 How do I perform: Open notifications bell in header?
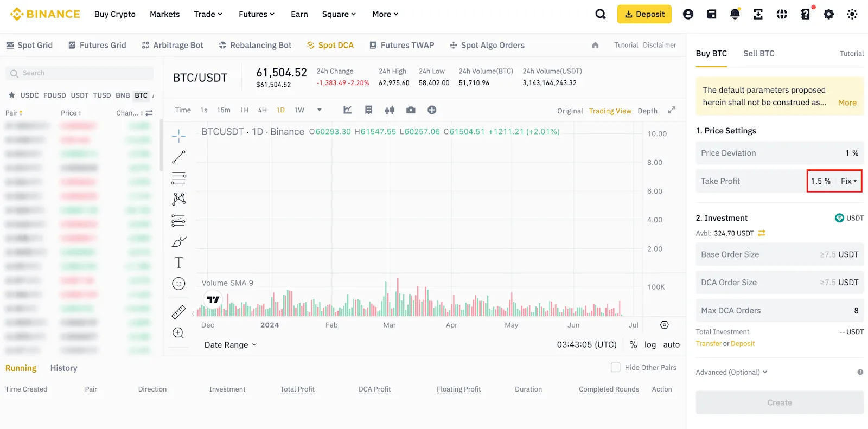pos(735,14)
